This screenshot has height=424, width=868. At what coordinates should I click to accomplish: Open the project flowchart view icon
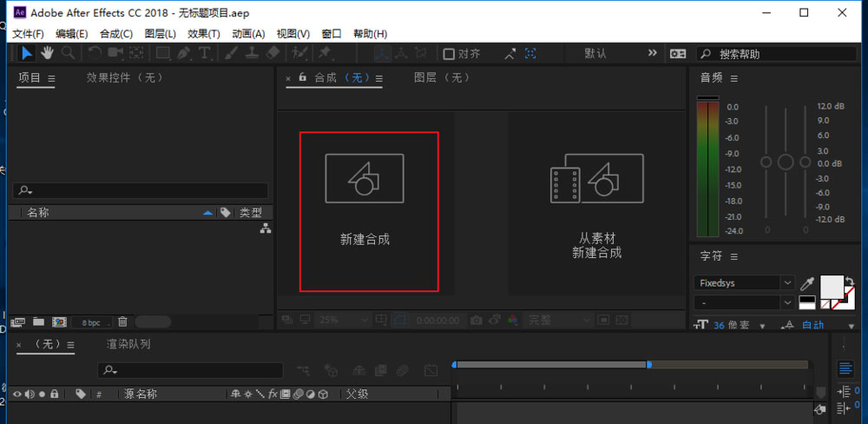tap(266, 228)
